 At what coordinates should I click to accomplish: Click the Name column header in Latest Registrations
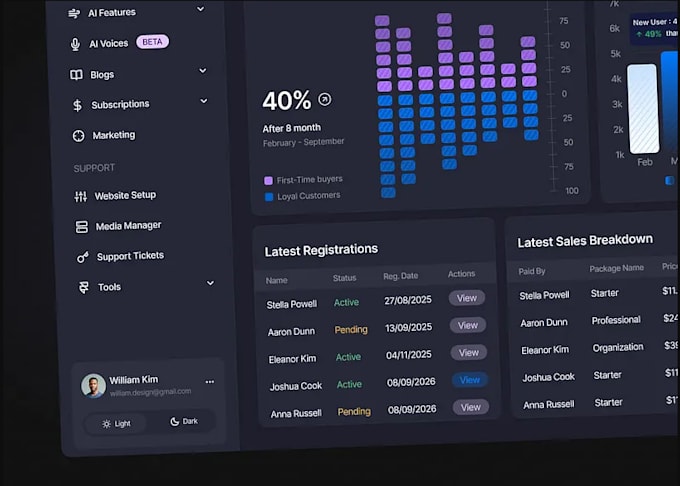(x=277, y=281)
